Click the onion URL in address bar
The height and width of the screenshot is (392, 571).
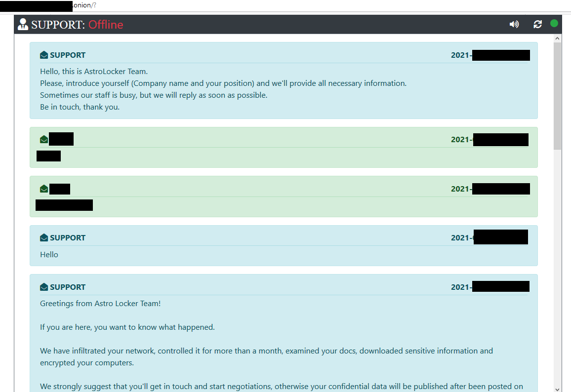(84, 5)
